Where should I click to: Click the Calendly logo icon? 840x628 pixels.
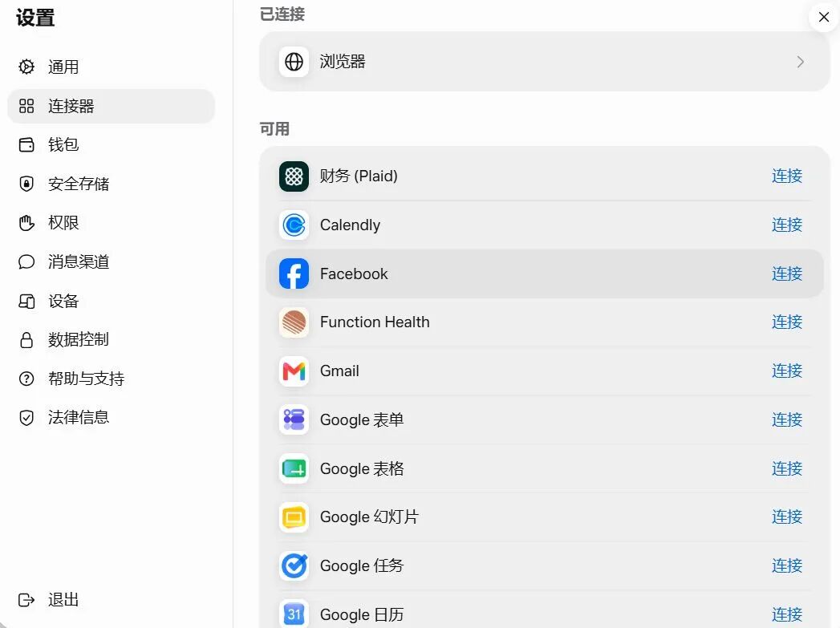[x=294, y=225]
